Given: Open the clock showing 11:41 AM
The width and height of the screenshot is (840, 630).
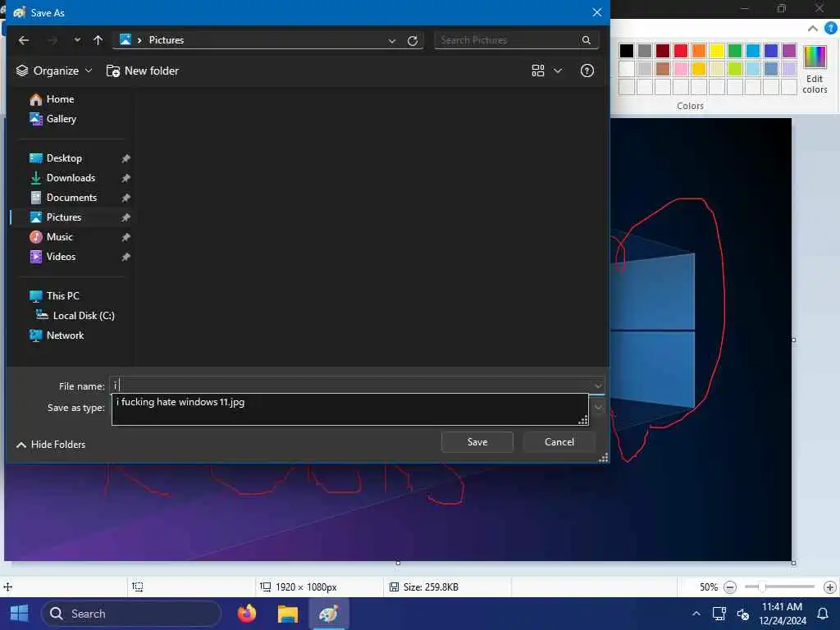Looking at the screenshot, I should coord(782,614).
